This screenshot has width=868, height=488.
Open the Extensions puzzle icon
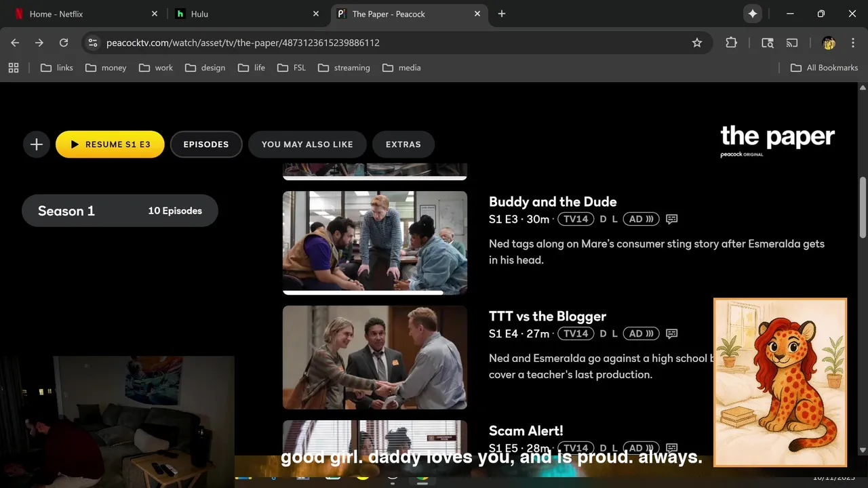click(x=731, y=43)
